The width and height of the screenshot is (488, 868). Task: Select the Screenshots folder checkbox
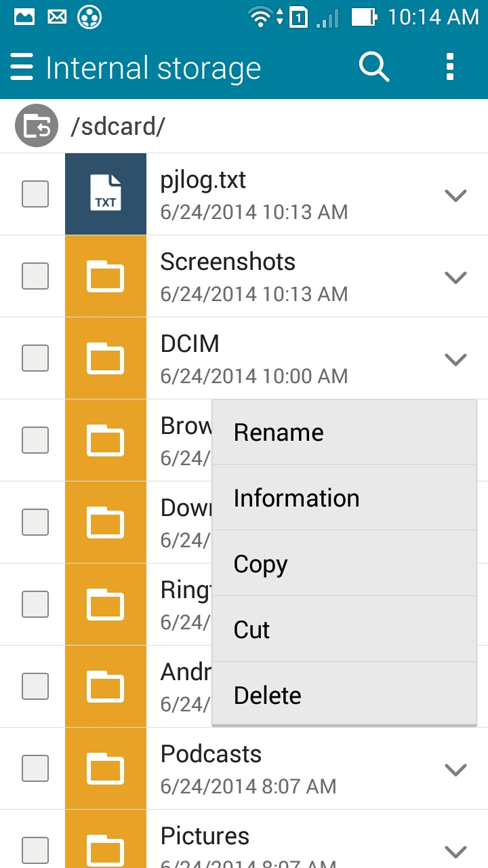(x=35, y=276)
